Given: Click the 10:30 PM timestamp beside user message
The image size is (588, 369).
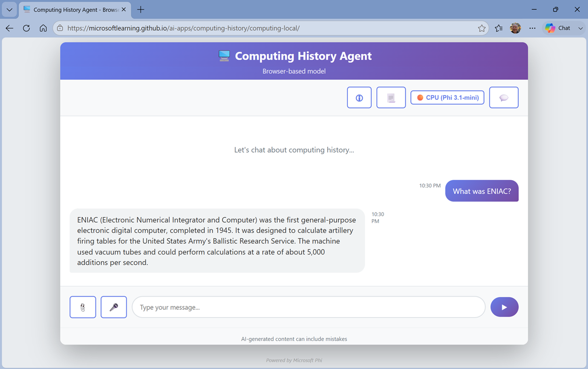Looking at the screenshot, I should tap(430, 186).
